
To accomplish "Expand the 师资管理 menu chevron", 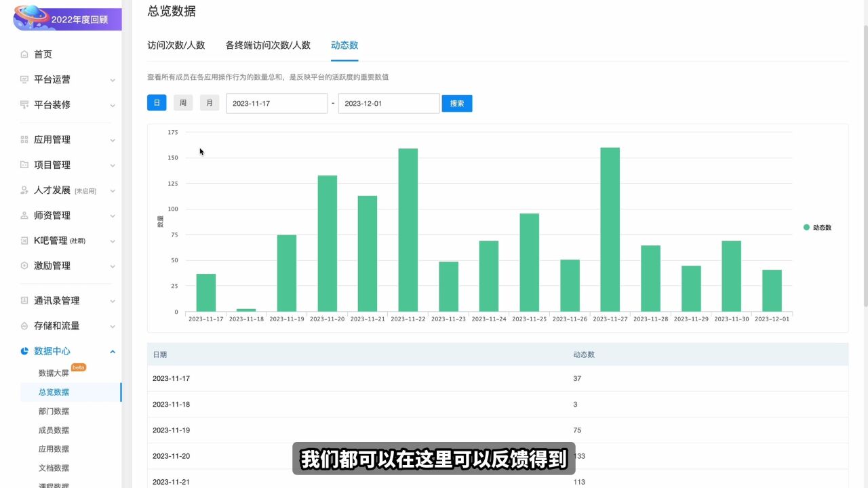I will [113, 216].
